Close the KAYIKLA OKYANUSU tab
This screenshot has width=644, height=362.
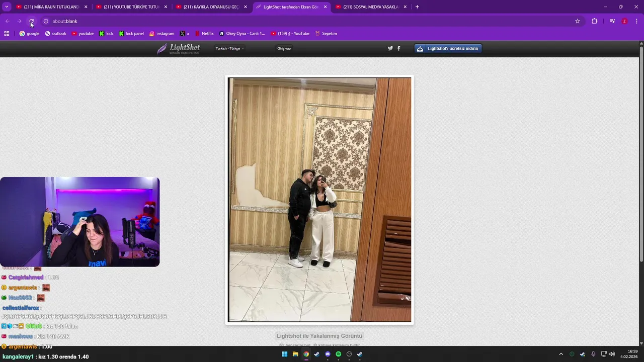246,7
